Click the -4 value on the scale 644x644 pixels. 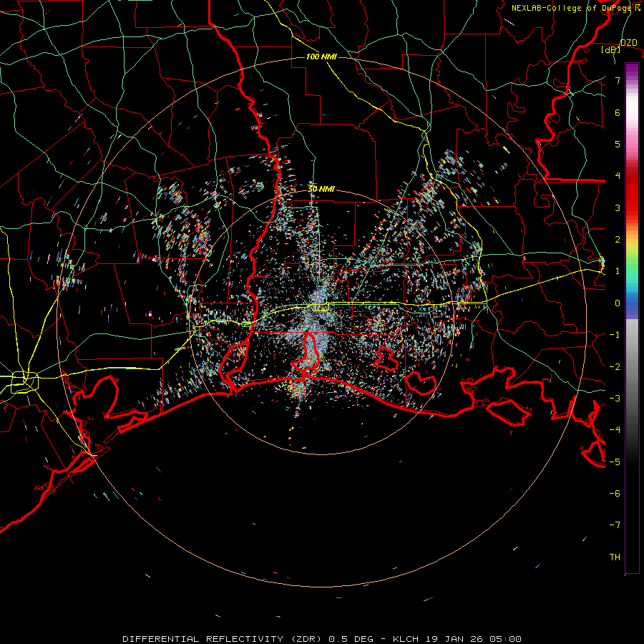[615, 430]
